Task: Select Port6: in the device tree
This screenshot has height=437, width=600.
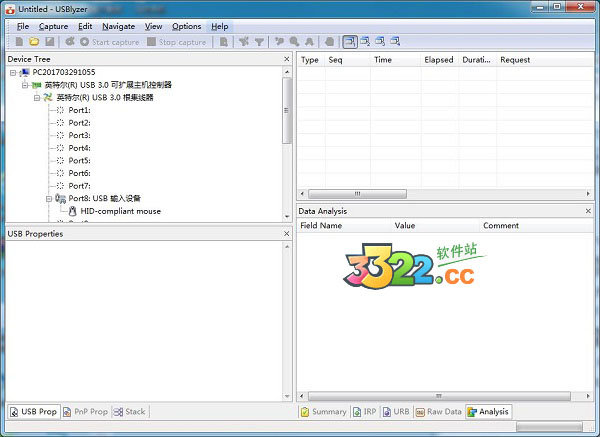Action: click(79, 173)
